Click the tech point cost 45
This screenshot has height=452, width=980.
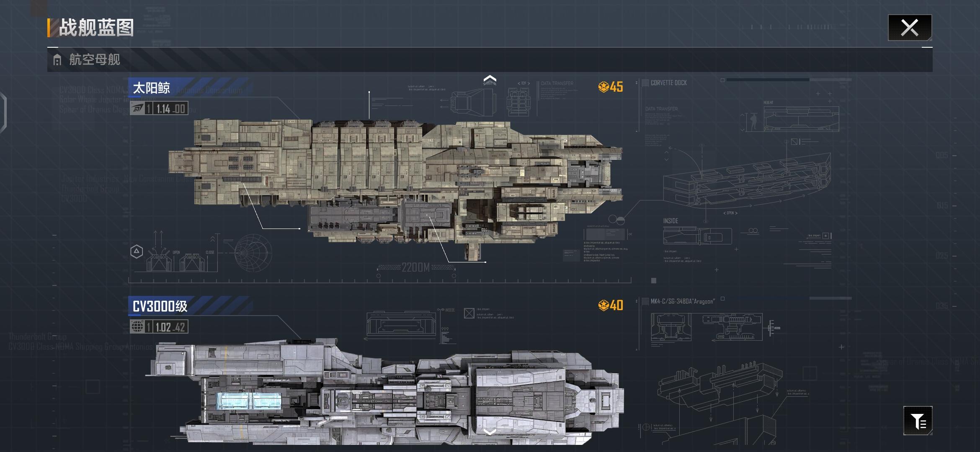[x=616, y=87]
